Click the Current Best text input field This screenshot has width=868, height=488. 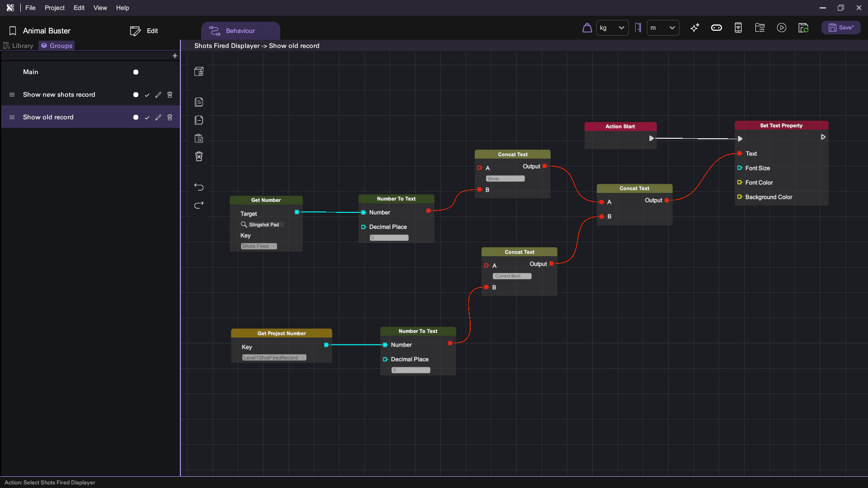pyautogui.click(x=512, y=276)
